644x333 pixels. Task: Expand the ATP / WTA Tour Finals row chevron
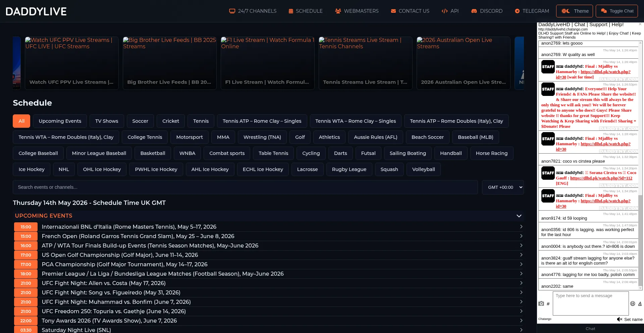click(x=521, y=245)
